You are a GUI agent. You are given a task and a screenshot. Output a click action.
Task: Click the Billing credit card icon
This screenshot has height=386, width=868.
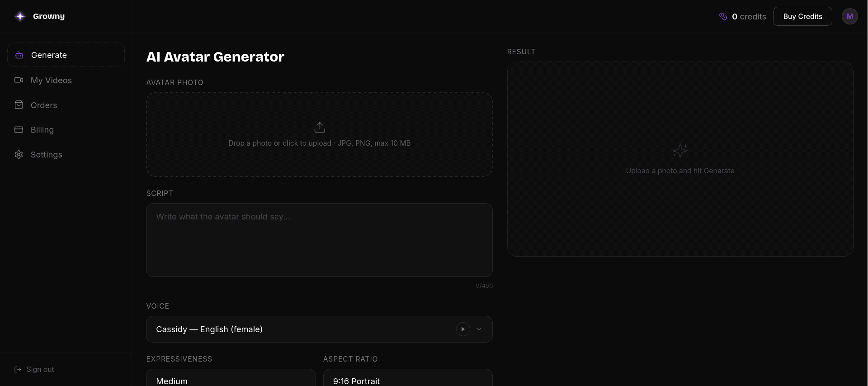[19, 129]
